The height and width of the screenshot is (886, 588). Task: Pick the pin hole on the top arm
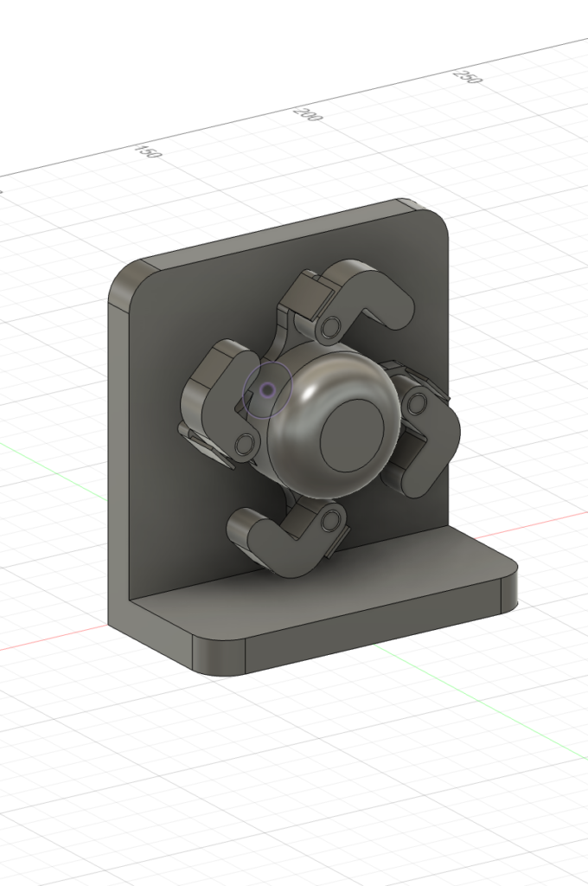coord(329,328)
